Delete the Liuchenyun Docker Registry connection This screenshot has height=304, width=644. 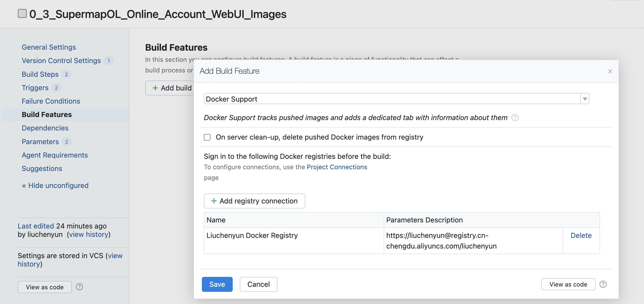pos(581,235)
